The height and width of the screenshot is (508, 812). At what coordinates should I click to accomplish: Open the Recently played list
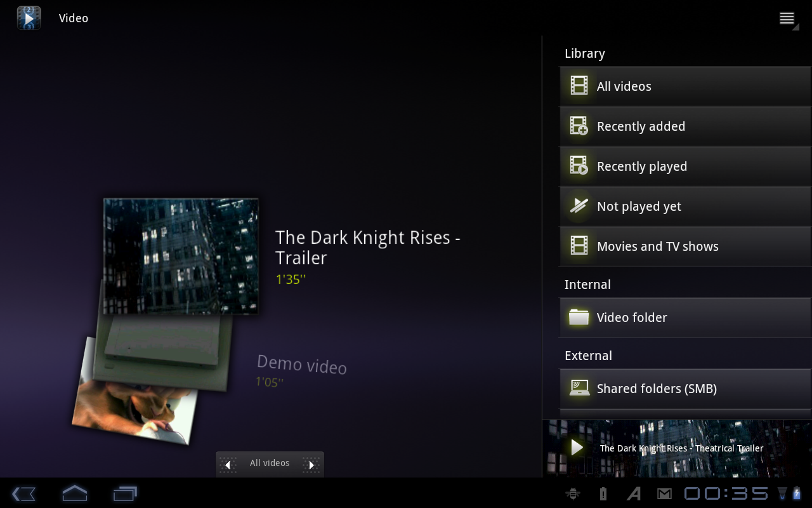click(x=685, y=166)
